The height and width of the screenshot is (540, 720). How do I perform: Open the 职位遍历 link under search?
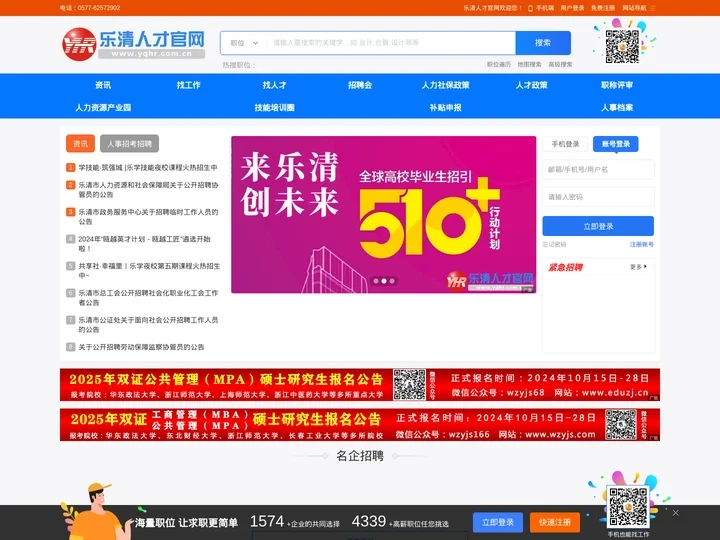coord(499,65)
